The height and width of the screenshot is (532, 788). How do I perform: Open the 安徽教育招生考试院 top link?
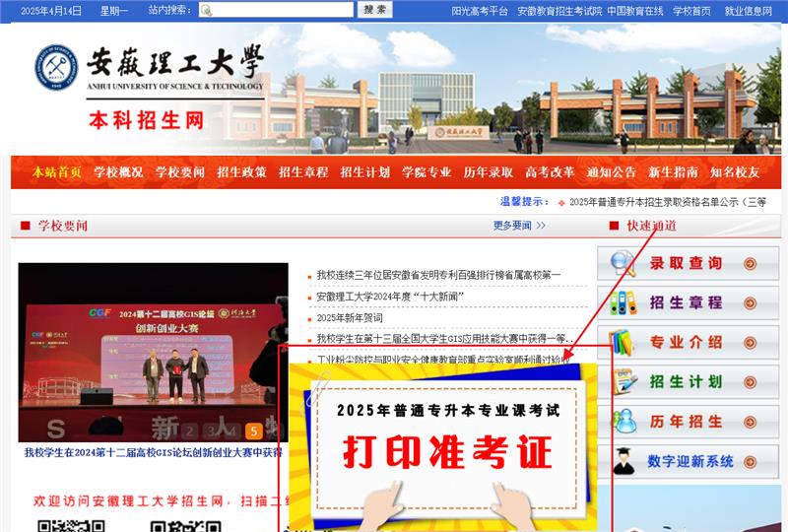(559, 11)
